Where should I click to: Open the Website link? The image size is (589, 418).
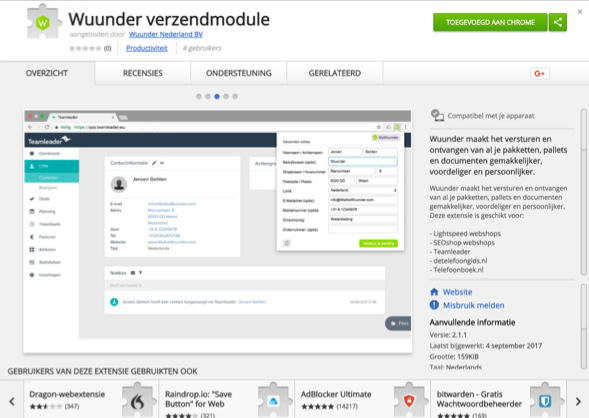click(x=457, y=292)
